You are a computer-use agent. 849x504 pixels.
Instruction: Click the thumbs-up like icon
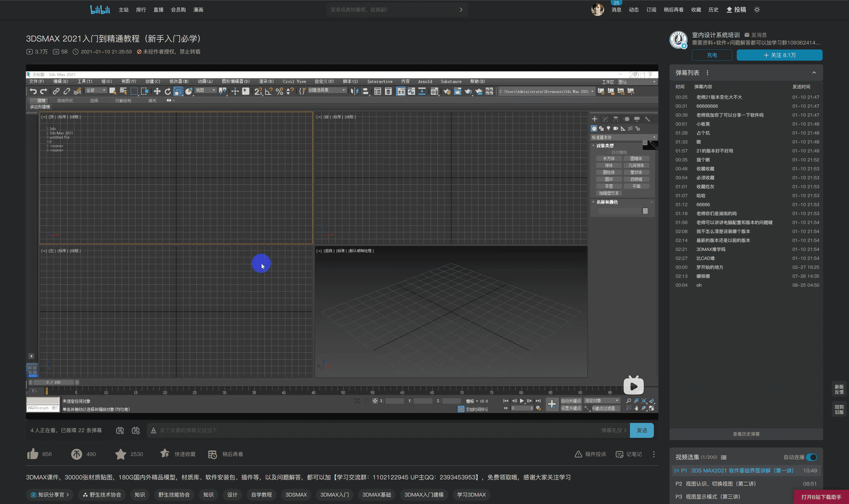[x=33, y=454]
